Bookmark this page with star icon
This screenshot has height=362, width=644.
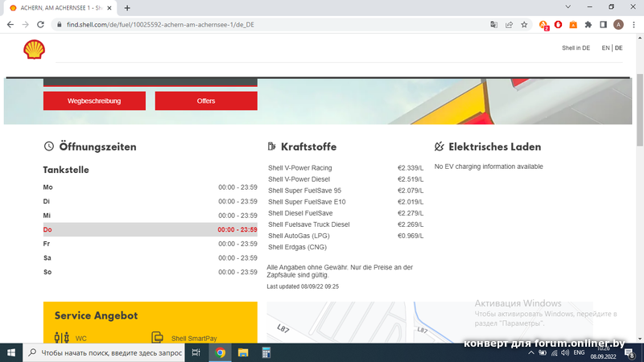(x=524, y=25)
